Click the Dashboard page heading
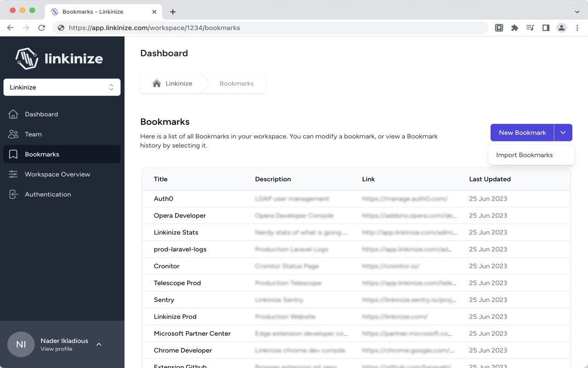The image size is (588, 368). [x=164, y=53]
